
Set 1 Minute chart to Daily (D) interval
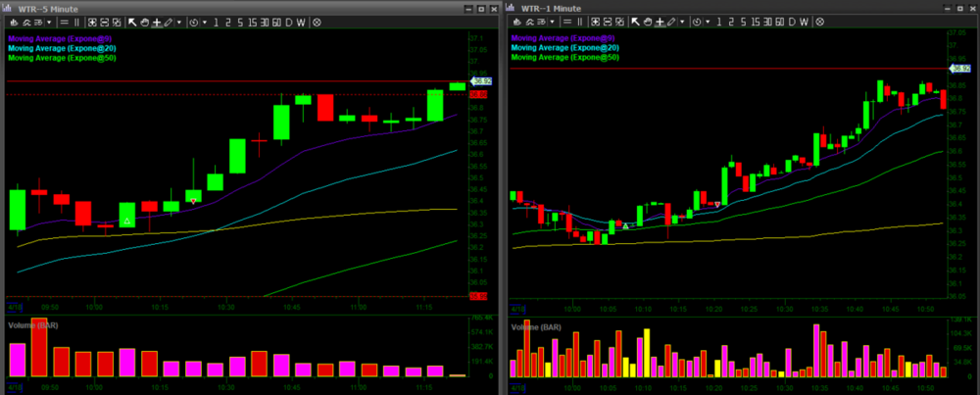click(790, 22)
